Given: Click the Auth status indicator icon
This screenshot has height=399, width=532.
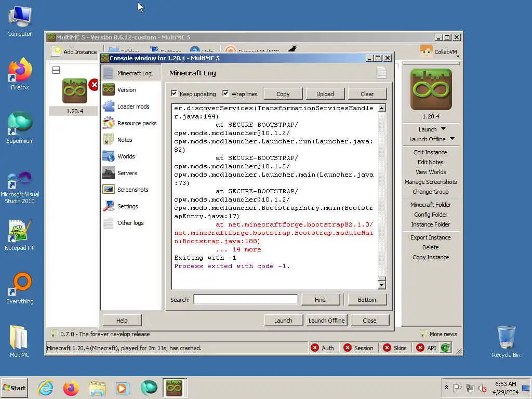Looking at the screenshot, I should [x=315, y=348].
